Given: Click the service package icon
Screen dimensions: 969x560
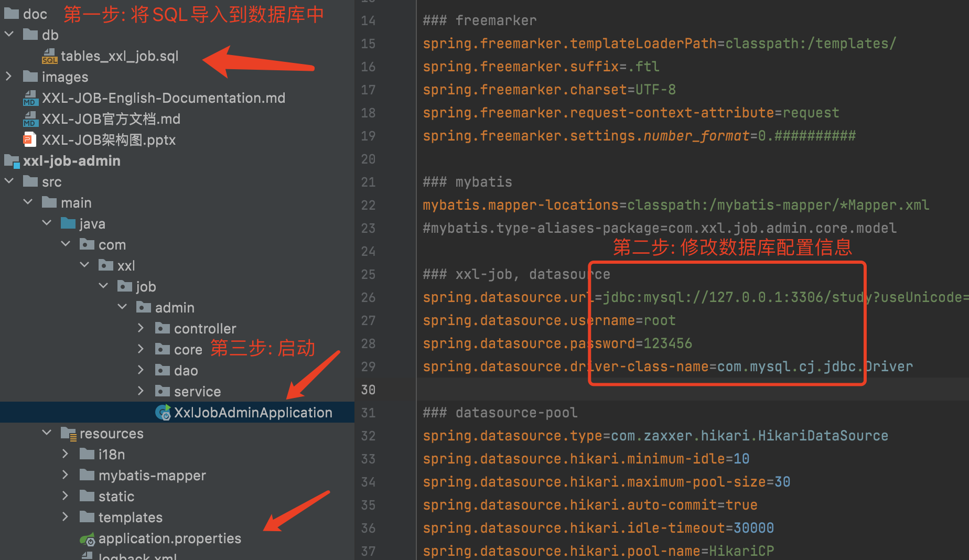Looking at the screenshot, I should point(163,391).
